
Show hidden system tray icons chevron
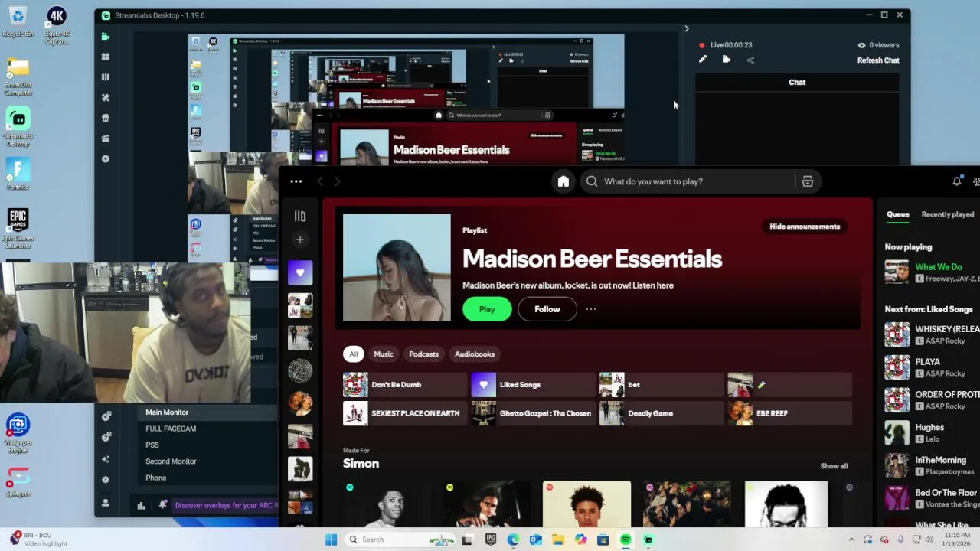(851, 540)
